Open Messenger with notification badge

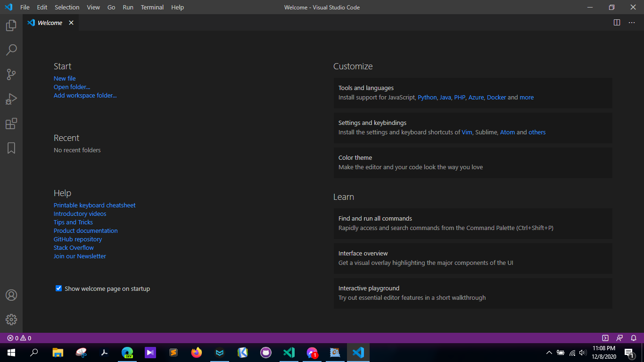pos(312,353)
